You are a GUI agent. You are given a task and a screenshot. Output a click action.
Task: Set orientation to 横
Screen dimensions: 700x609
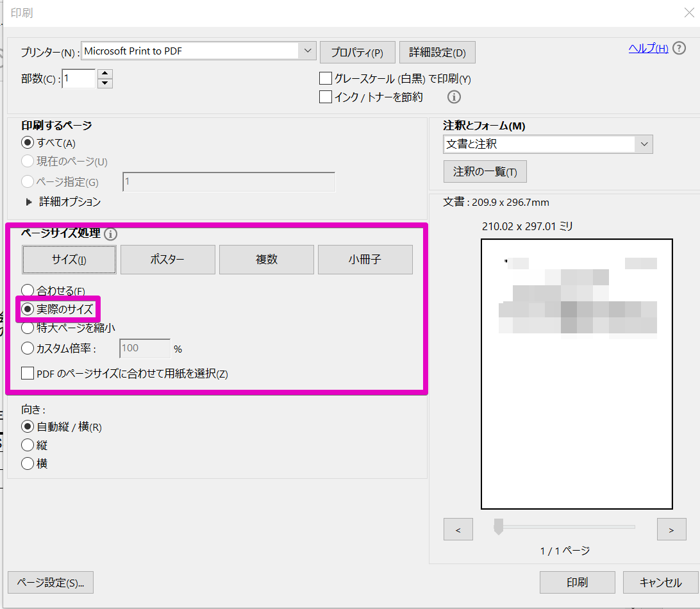(x=28, y=463)
